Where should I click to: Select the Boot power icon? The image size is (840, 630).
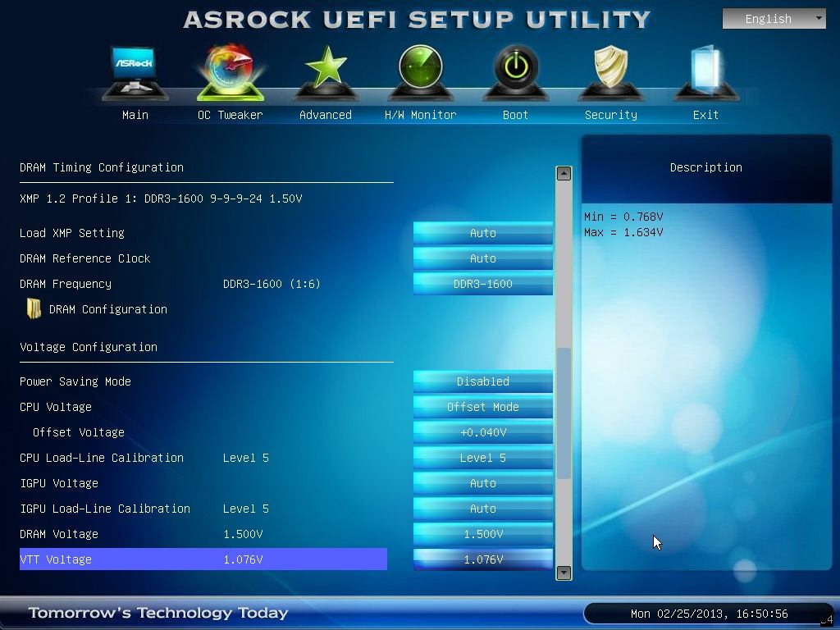[516, 73]
